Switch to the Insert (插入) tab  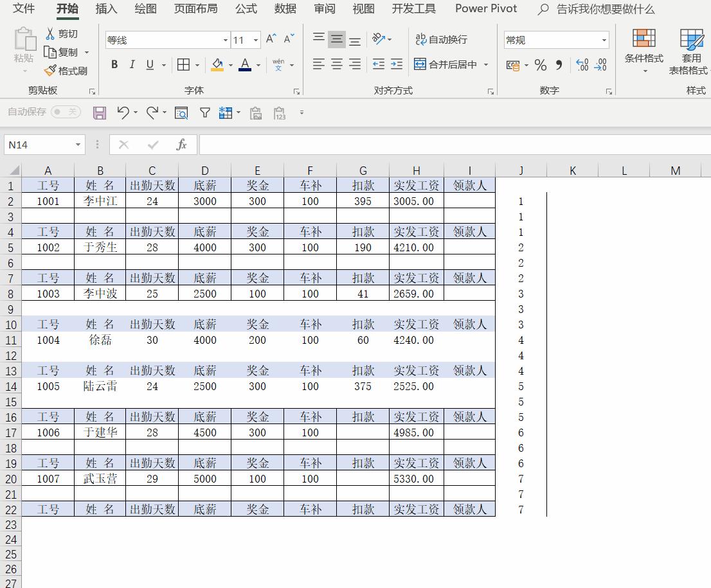[106, 9]
